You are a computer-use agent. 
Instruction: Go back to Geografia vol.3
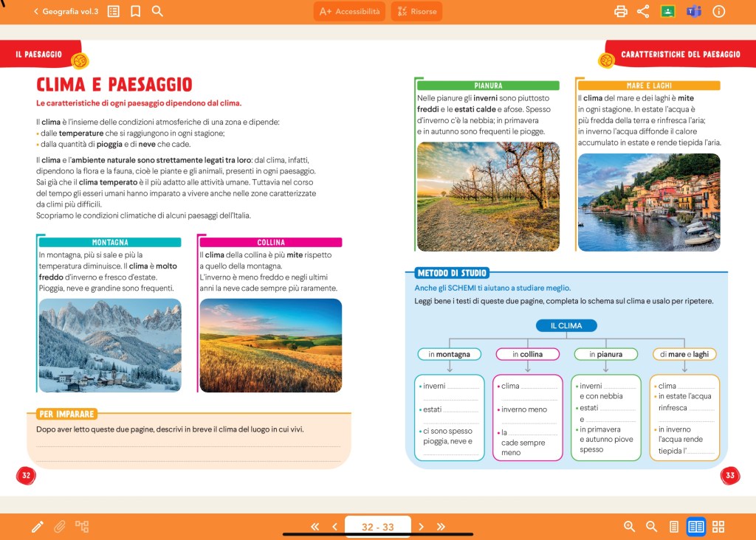66,11
